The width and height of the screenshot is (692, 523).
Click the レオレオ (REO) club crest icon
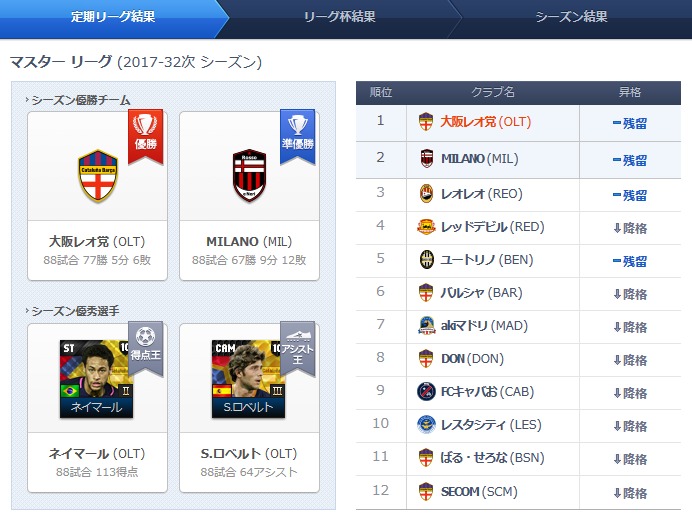[426, 193]
